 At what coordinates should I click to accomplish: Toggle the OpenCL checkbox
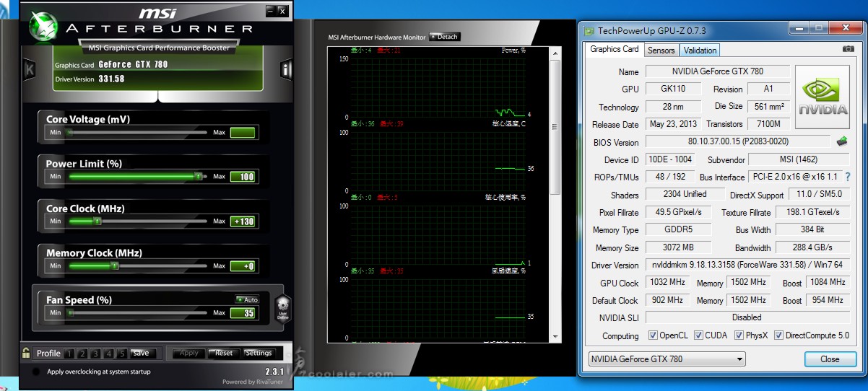click(653, 335)
